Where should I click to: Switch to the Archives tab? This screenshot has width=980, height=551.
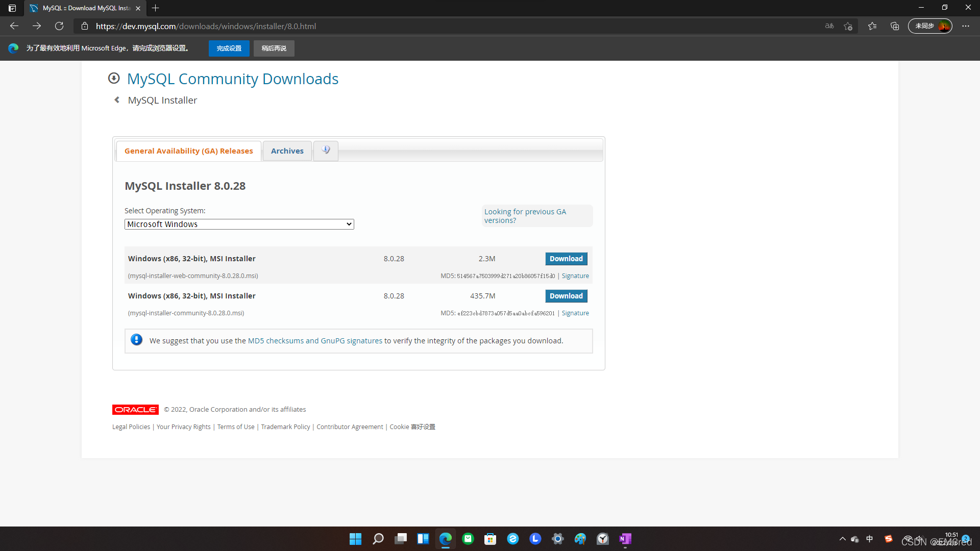pyautogui.click(x=287, y=151)
